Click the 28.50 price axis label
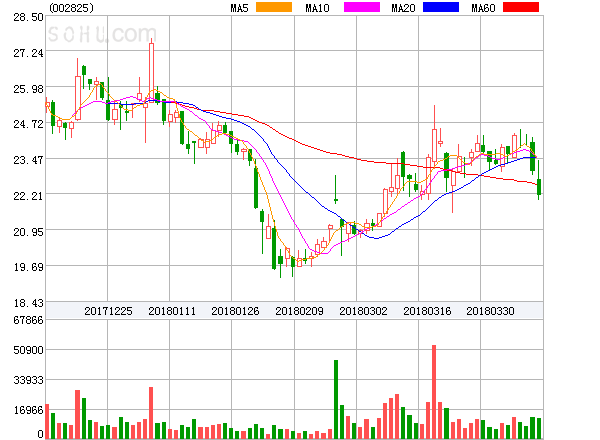The image size is (600, 440). (28, 17)
